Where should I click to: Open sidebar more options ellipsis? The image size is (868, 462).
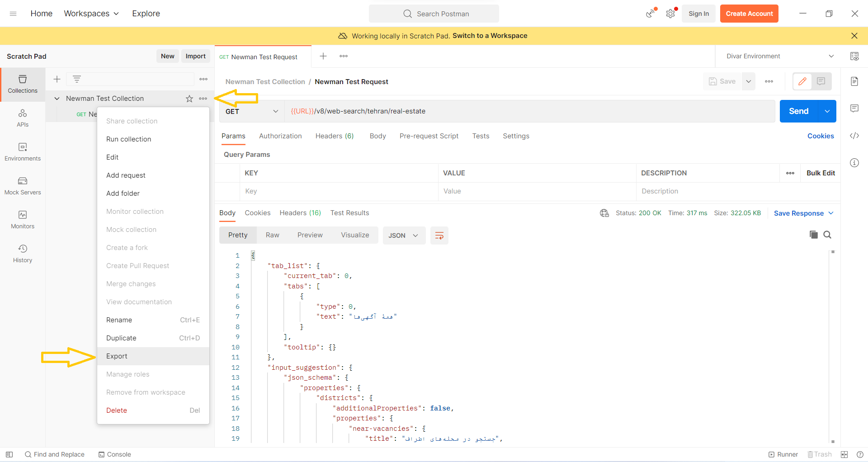[x=203, y=79]
